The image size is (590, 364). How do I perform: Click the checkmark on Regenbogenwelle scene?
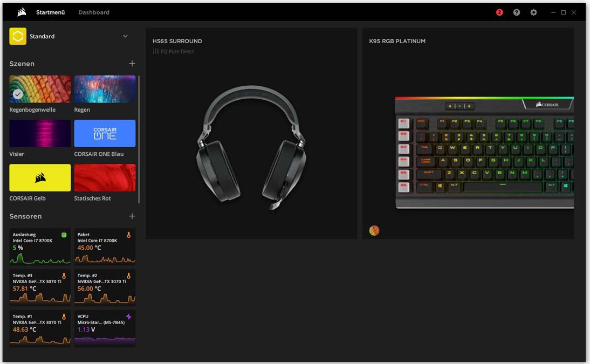tap(18, 94)
